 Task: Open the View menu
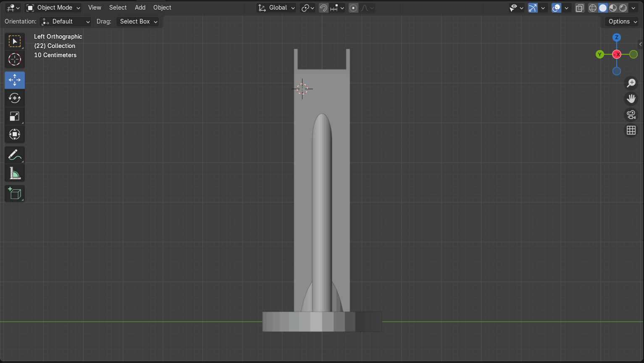coord(95,8)
